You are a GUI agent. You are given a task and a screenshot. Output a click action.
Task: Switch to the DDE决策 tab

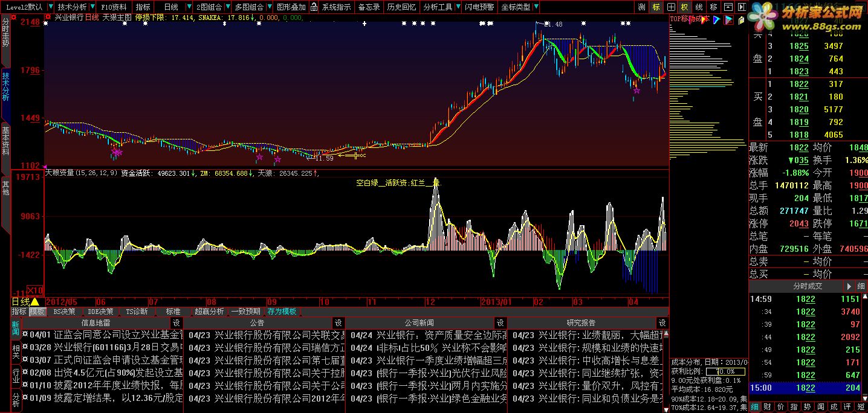click(x=100, y=312)
